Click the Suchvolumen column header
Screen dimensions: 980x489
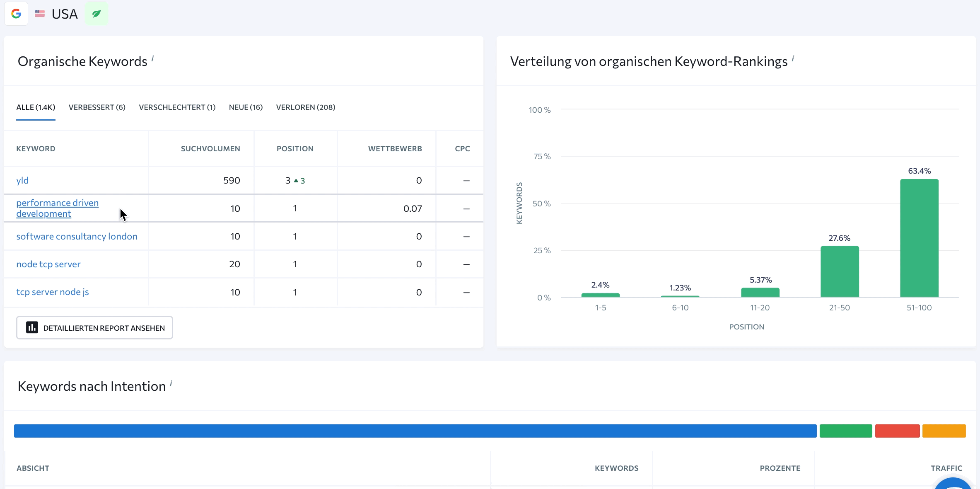click(x=210, y=149)
